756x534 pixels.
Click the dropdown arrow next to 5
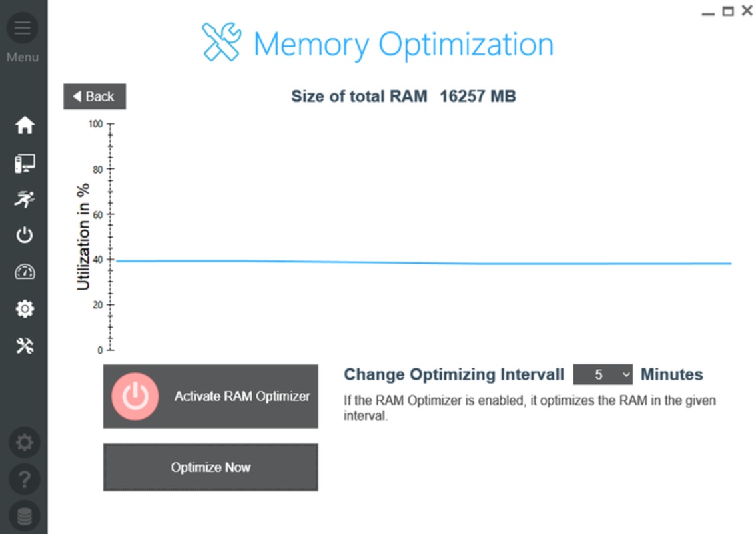tap(625, 375)
